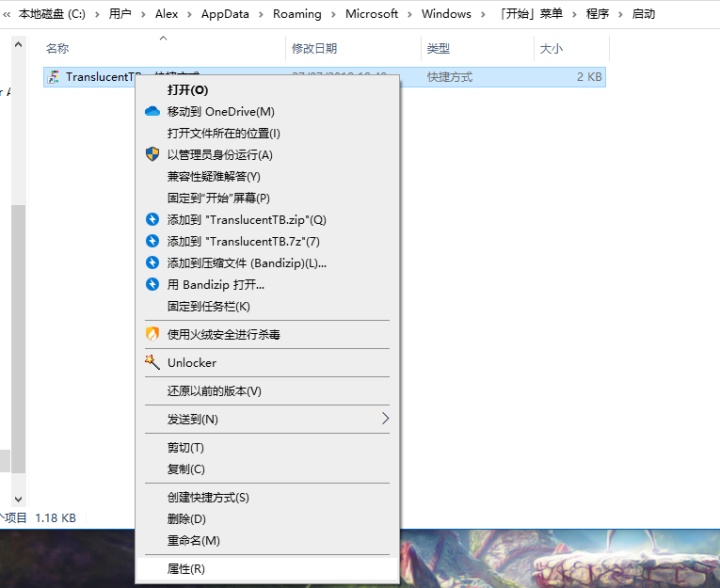Choose 还原以前的版本(V)
This screenshot has width=720, height=588.
pyautogui.click(x=267, y=391)
